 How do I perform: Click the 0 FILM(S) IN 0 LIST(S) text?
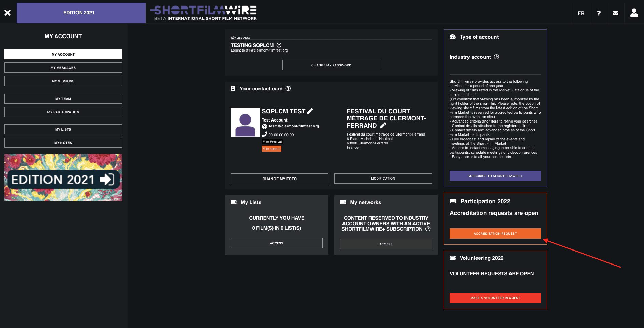pyautogui.click(x=277, y=228)
